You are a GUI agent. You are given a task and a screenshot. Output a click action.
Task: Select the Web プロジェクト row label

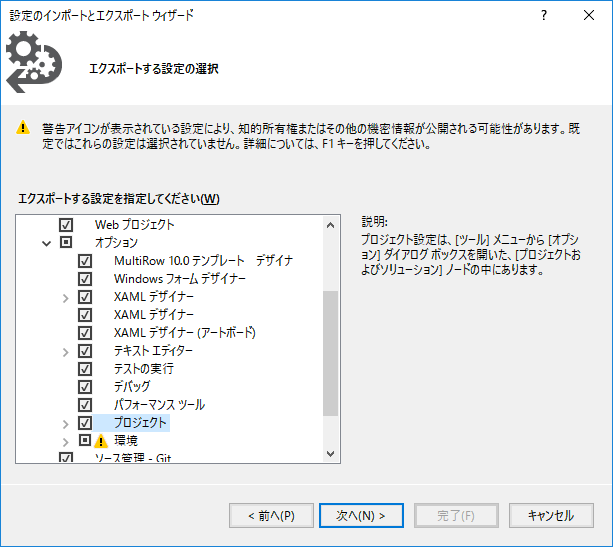[x=134, y=225]
